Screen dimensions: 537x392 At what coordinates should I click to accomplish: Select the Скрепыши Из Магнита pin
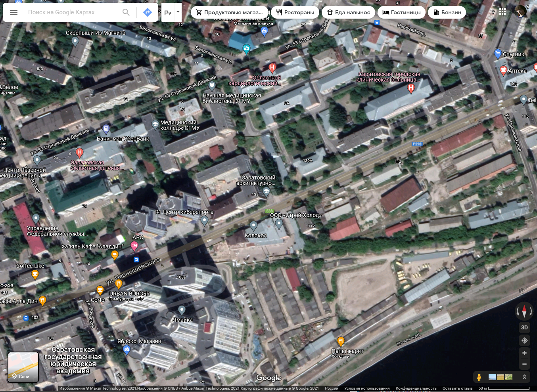pyautogui.click(x=75, y=42)
